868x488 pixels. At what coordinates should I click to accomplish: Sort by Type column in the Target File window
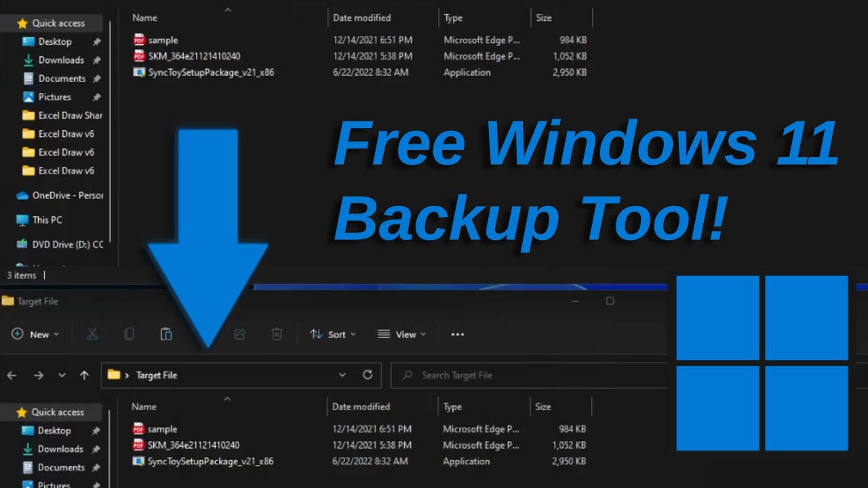(452, 407)
